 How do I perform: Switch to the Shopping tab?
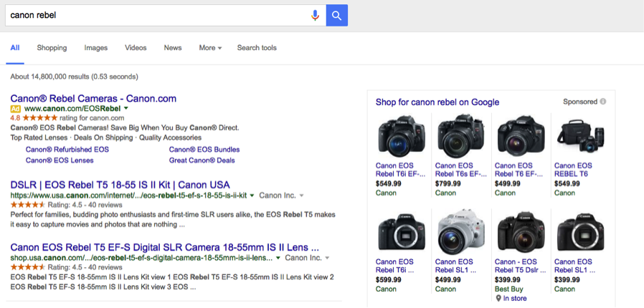click(52, 48)
